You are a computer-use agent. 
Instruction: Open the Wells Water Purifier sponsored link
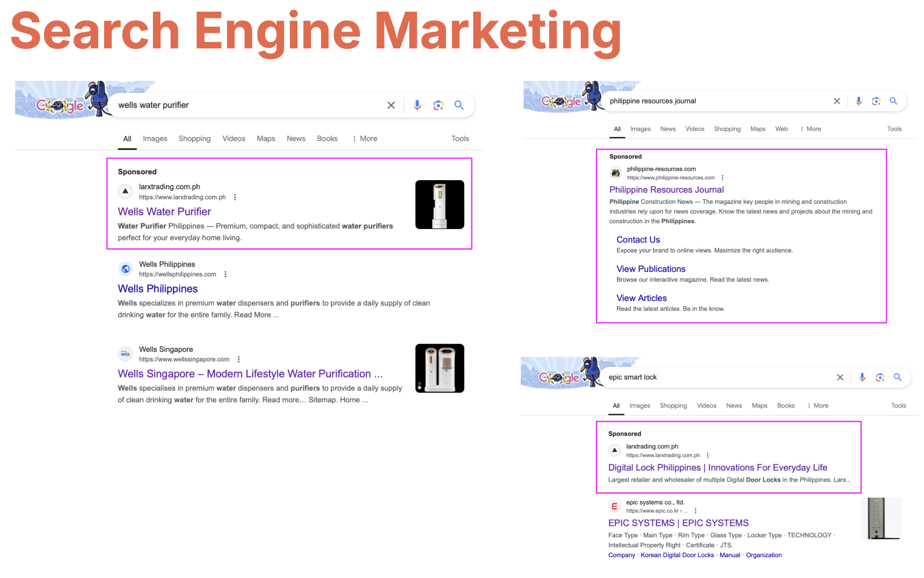[164, 212]
